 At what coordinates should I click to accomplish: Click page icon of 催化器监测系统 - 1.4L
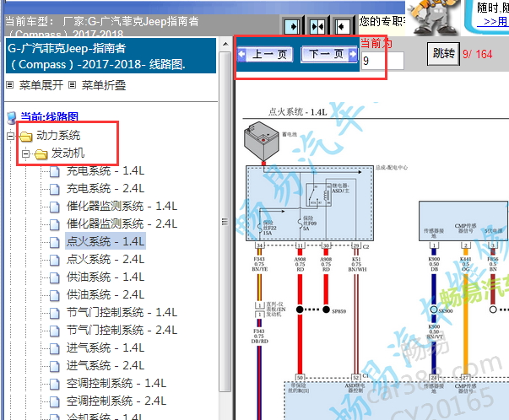click(x=55, y=207)
